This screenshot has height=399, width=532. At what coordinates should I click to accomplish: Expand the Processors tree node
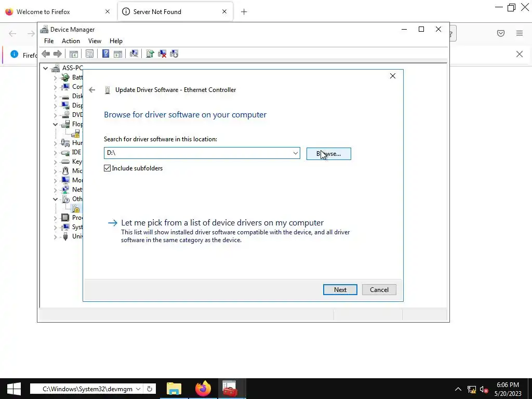(x=55, y=218)
